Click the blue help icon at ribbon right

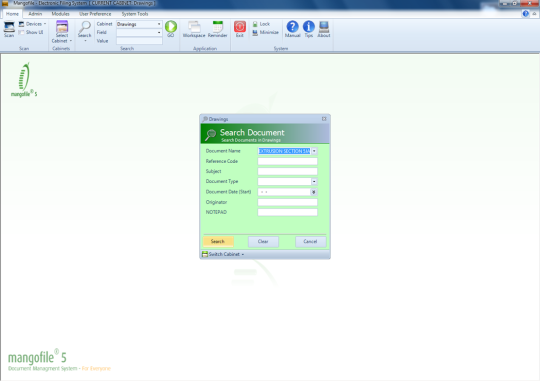tap(526, 14)
